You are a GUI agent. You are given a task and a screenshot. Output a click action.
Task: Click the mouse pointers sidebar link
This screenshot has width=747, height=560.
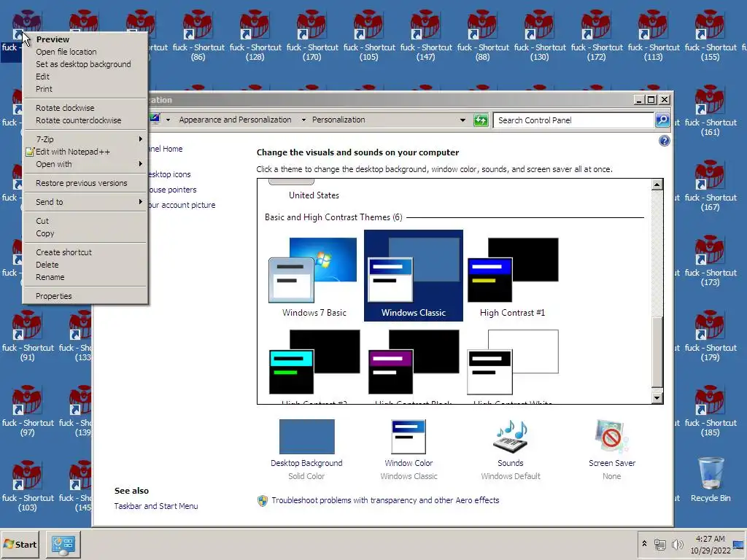[x=172, y=190]
